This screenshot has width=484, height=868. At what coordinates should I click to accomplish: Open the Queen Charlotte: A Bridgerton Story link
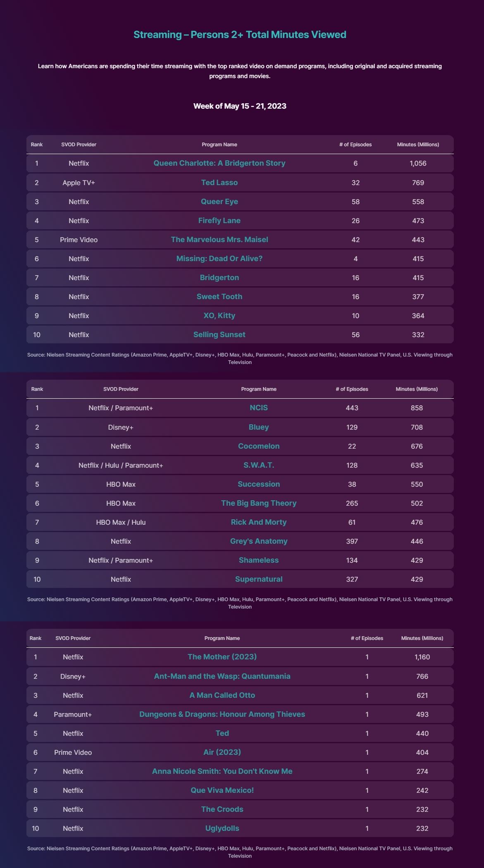(219, 163)
